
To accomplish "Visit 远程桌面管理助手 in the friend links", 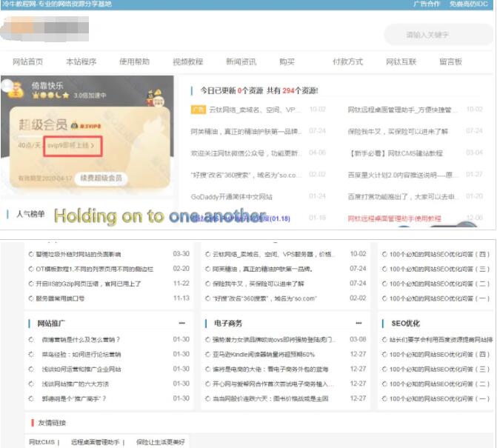I will point(96,442).
